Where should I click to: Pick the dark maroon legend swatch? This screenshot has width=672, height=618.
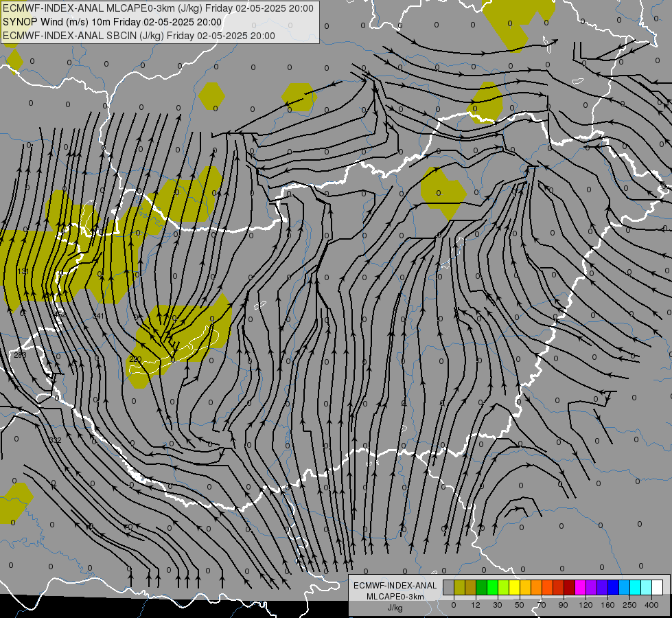tap(569, 587)
